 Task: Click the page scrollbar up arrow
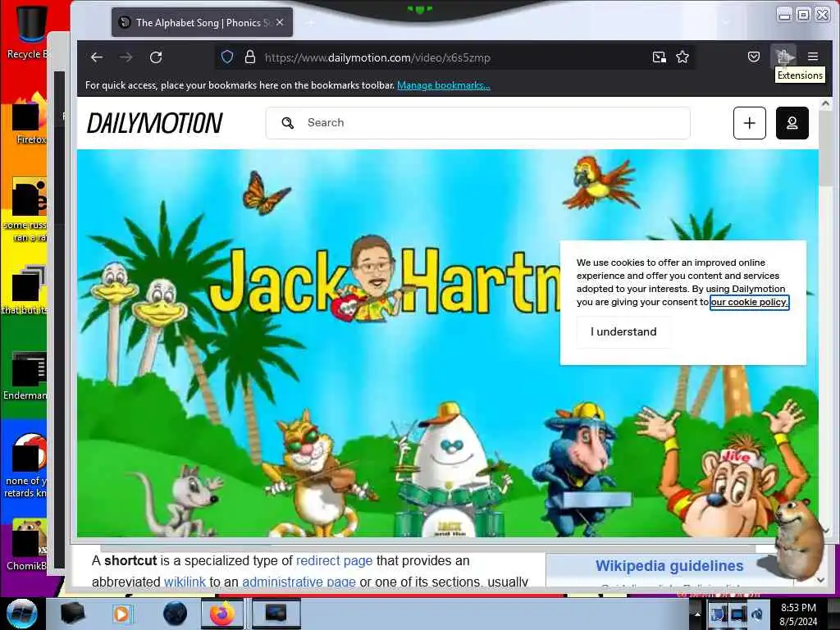(825, 103)
